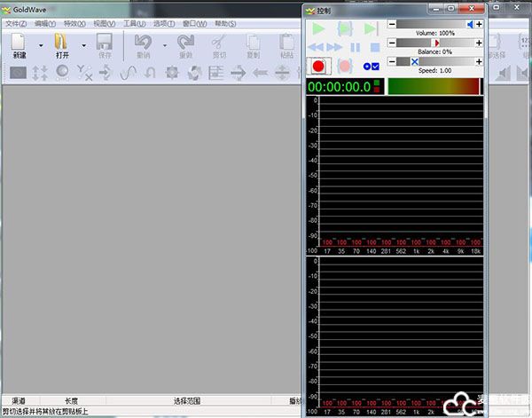This screenshot has width=532, height=418.
Task: Expand the dropdown arrow next to 打开
Action: point(83,44)
